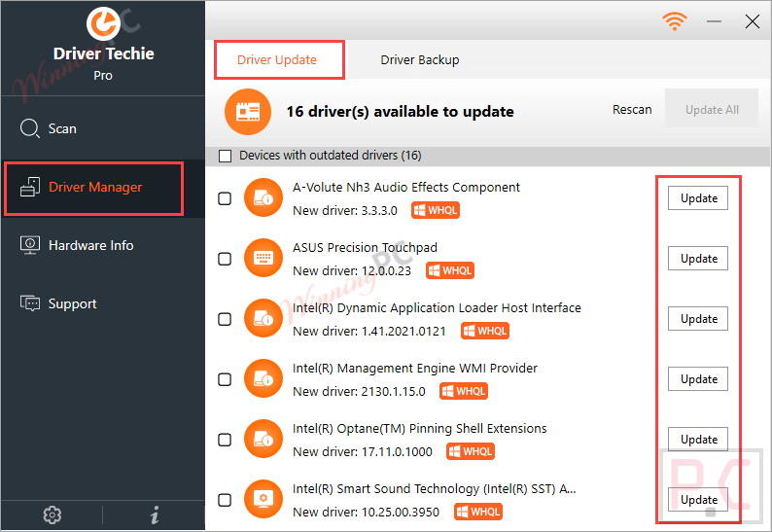Select all devices with outdated drivers checkbox
Image resolution: width=772 pixels, height=532 pixels.
pyautogui.click(x=225, y=156)
